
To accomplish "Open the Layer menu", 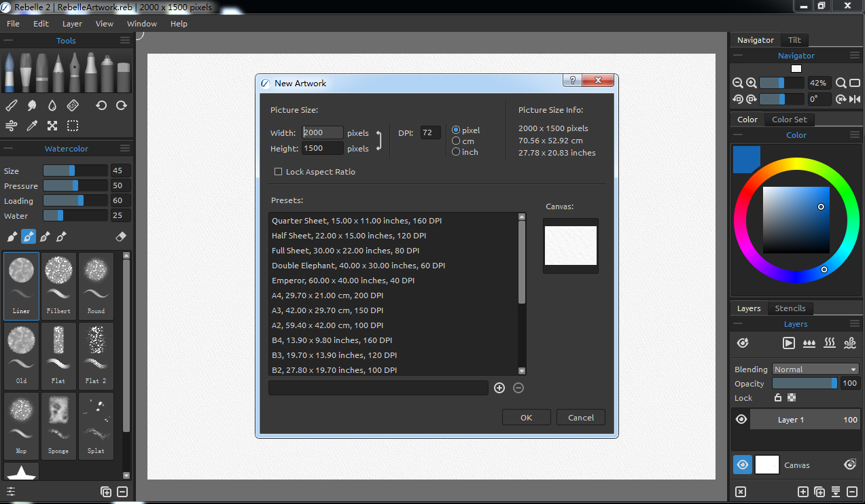I will (x=72, y=24).
